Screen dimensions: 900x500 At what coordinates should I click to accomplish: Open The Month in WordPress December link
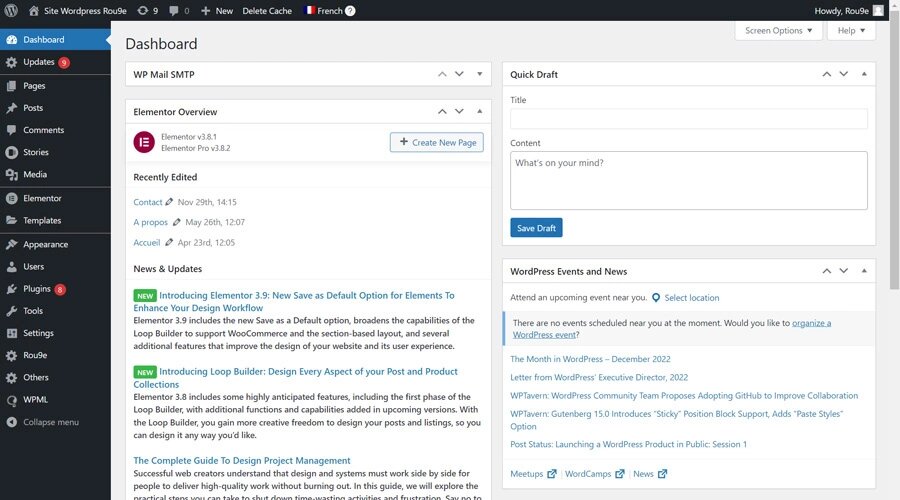click(x=590, y=359)
